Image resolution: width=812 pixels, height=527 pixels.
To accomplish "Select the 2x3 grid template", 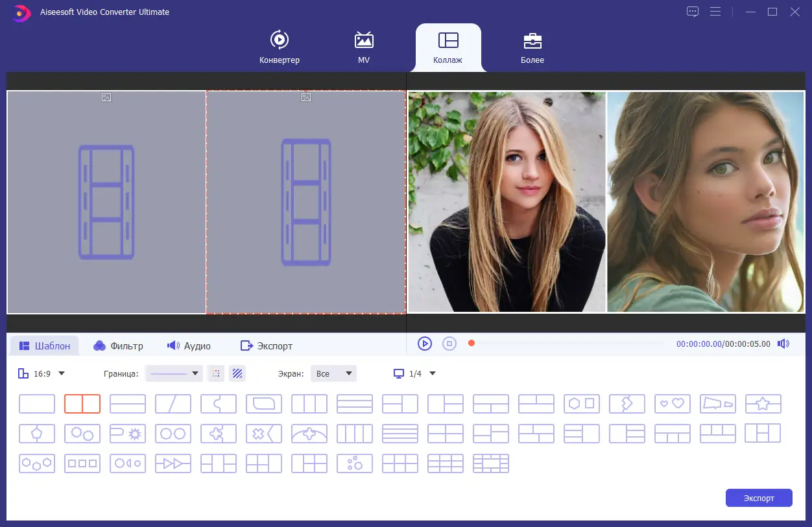I will point(400,463).
